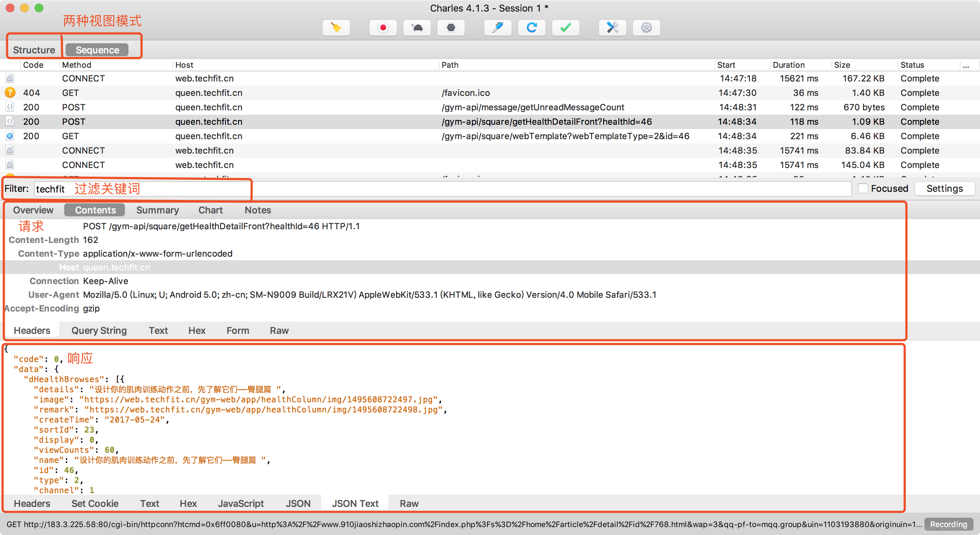The width and height of the screenshot is (980, 535).
Task: Open the Contents tab
Action: pos(95,210)
